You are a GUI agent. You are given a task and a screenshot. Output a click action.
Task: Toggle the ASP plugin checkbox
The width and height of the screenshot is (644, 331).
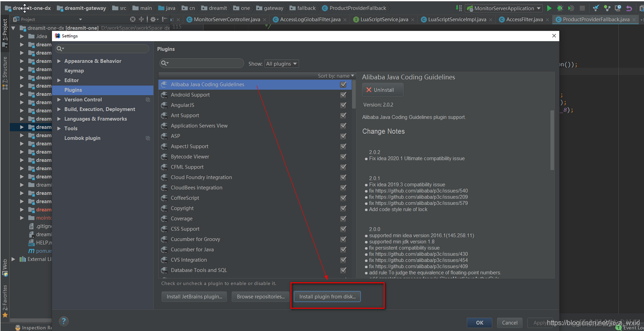(x=343, y=136)
